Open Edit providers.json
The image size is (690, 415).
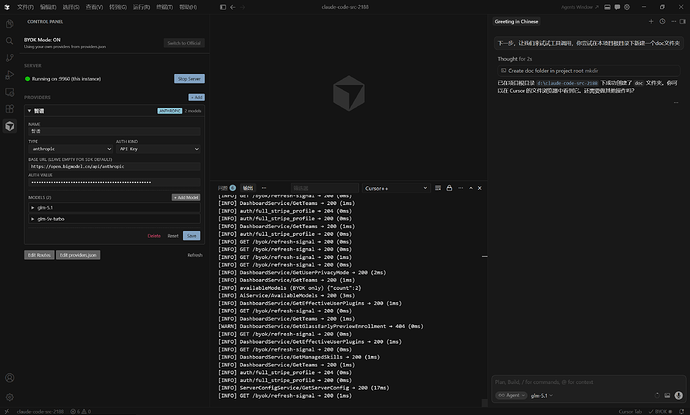[78, 255]
